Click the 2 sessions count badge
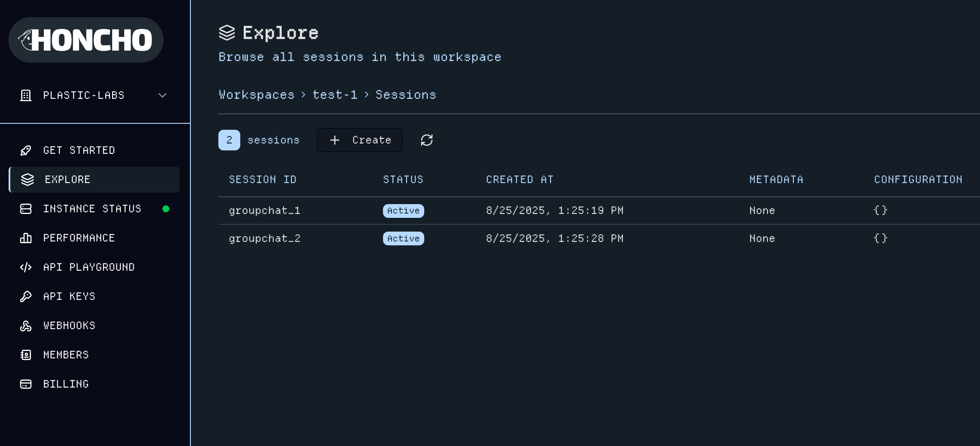Screen dimensions: 980x446 [x=229, y=140]
